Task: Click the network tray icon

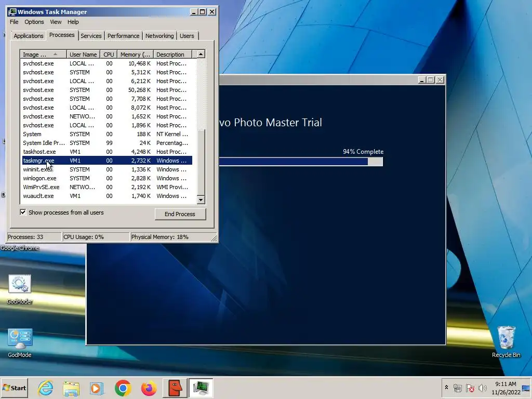Action: pyautogui.click(x=457, y=388)
